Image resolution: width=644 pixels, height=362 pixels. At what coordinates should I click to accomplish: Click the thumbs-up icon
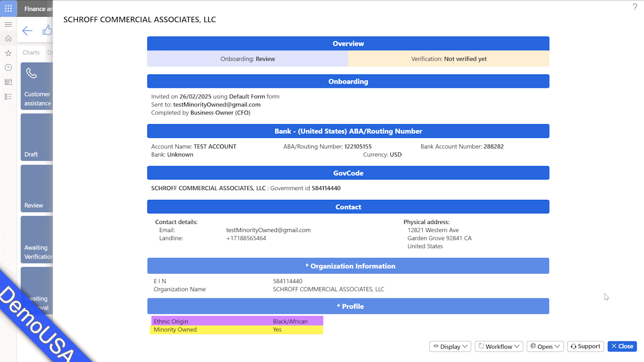point(47,31)
